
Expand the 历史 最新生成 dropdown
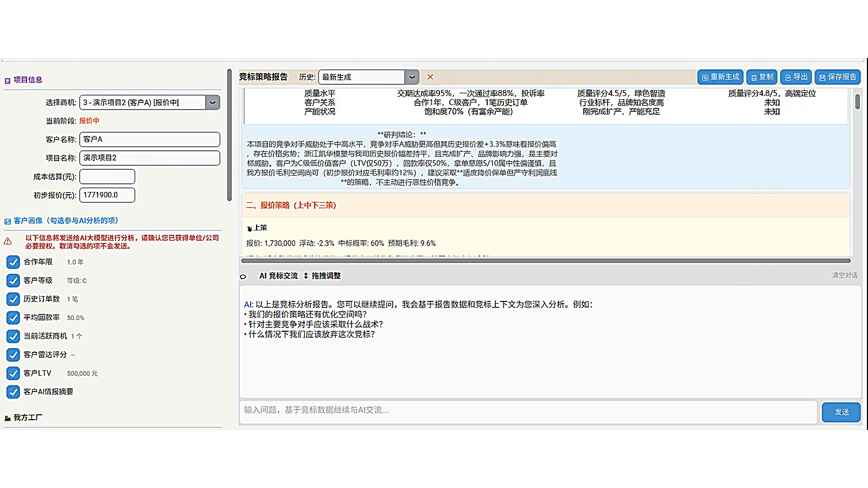point(369,77)
